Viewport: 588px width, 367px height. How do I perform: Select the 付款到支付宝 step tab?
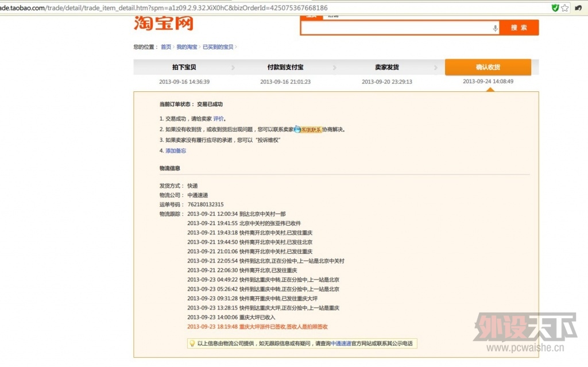coord(285,67)
